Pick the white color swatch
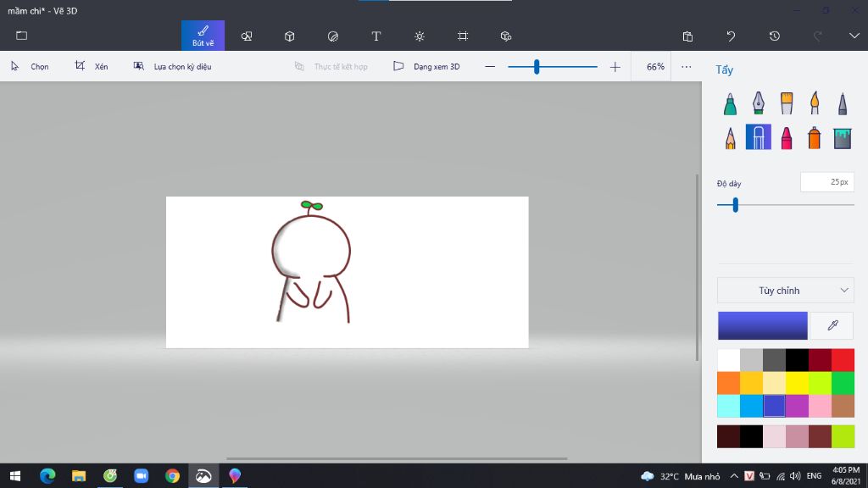The height and width of the screenshot is (488, 868). click(728, 360)
